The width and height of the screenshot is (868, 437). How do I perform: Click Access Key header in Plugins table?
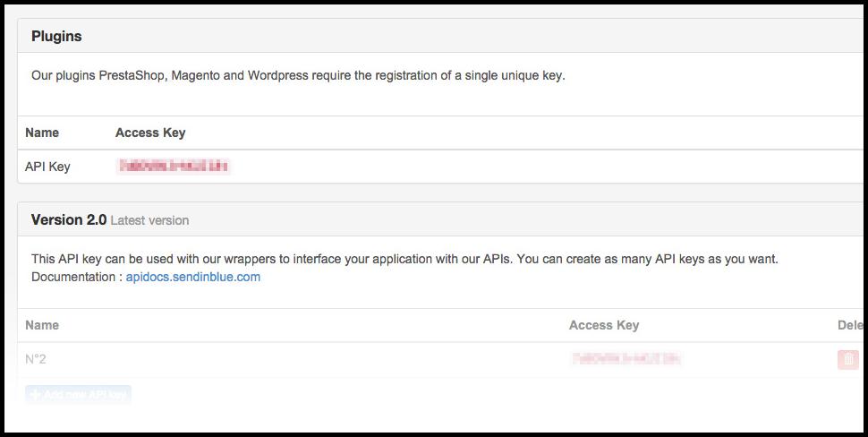150,133
